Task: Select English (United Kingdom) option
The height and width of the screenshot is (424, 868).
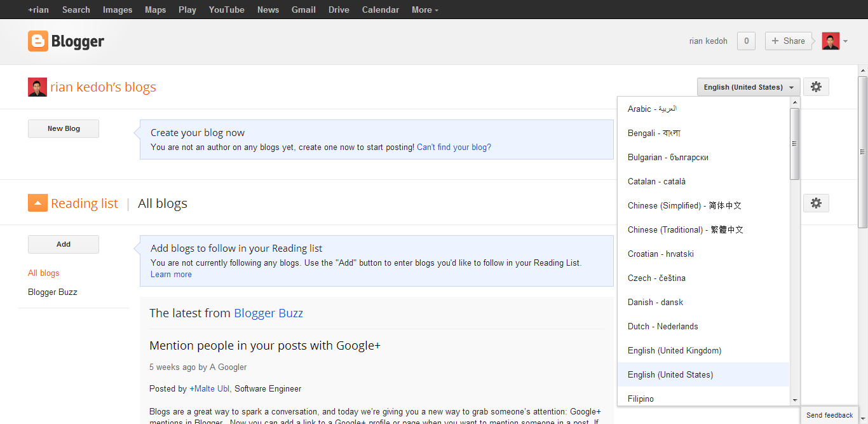Action: pyautogui.click(x=703, y=350)
